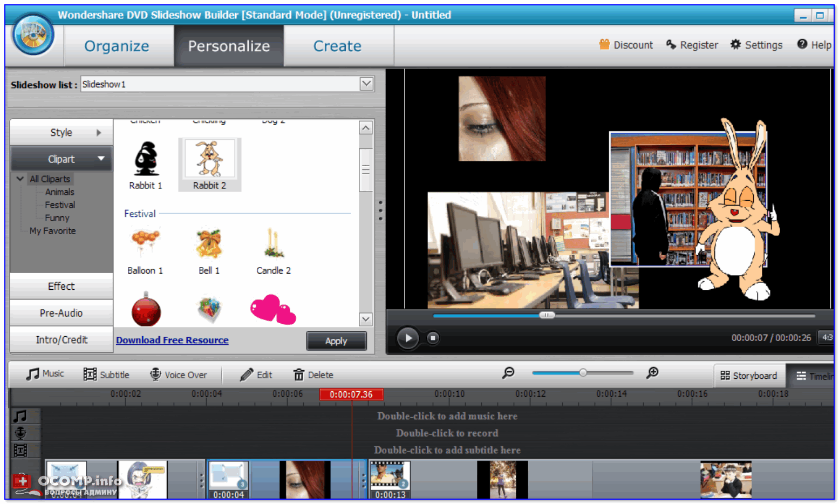Select the Bell 1 clipart
The width and height of the screenshot is (839, 504).
(209, 251)
